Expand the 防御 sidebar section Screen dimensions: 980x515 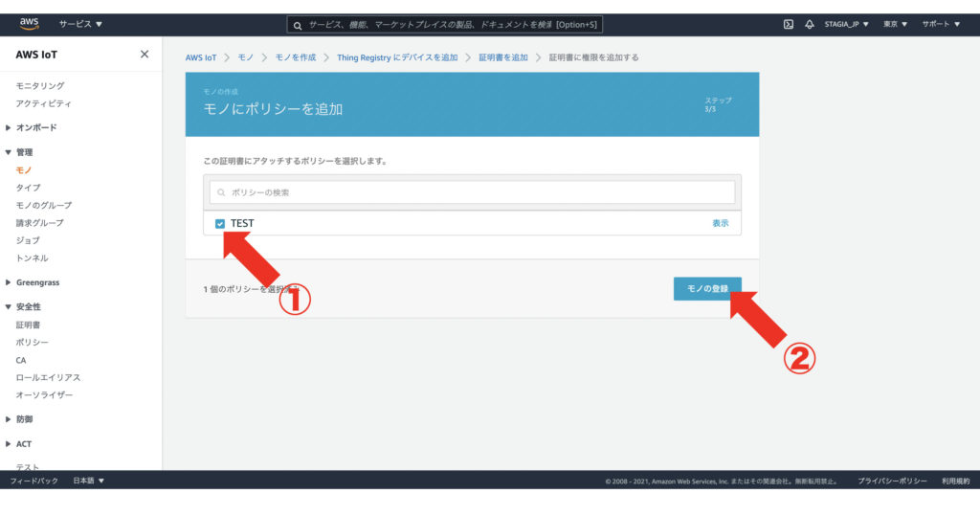pos(24,419)
